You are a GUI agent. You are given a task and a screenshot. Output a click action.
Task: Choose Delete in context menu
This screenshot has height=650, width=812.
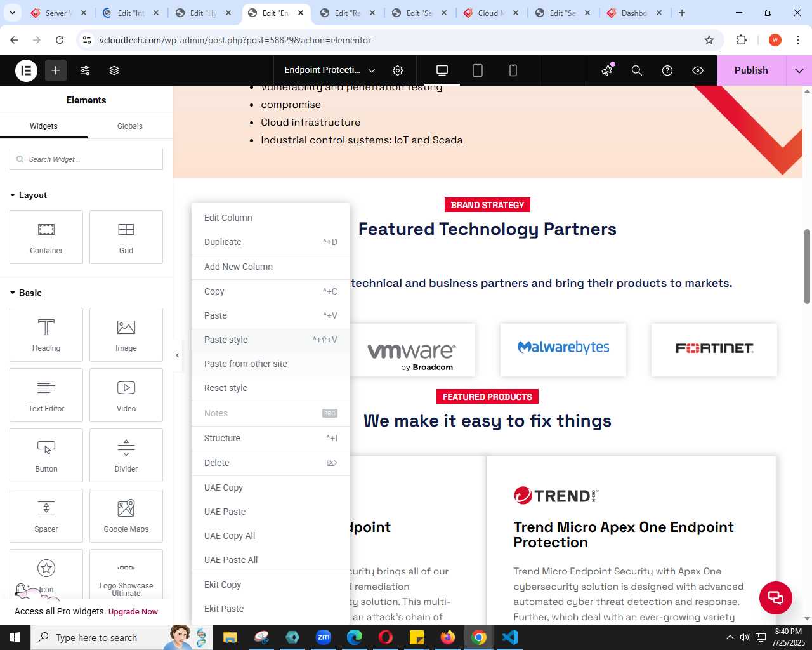click(x=271, y=463)
